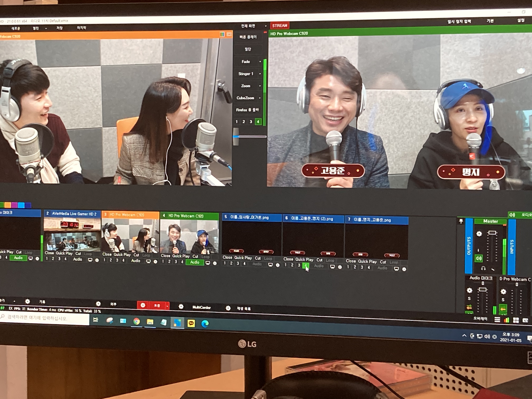Screen dimensions: 532x399
Task: Expand Fade transition dropdown arrow
Action: tap(260, 62)
